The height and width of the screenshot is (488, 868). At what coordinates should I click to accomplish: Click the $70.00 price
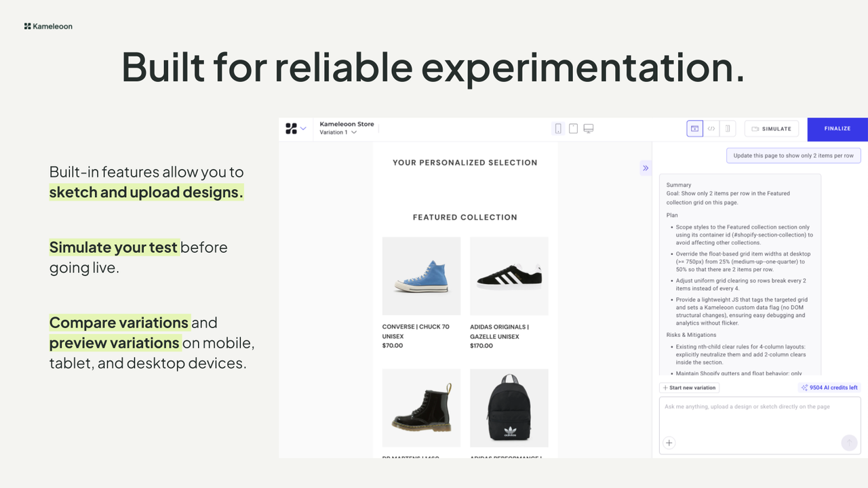point(393,346)
